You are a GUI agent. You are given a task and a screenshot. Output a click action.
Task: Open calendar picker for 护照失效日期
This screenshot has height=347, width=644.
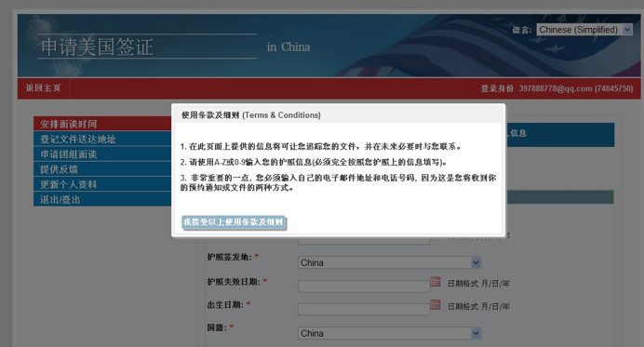pos(436,282)
